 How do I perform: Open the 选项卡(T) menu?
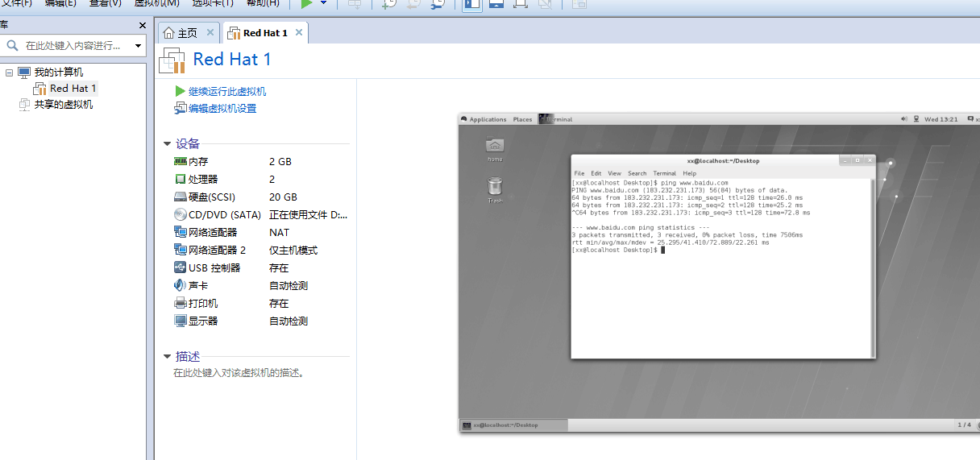213,3
